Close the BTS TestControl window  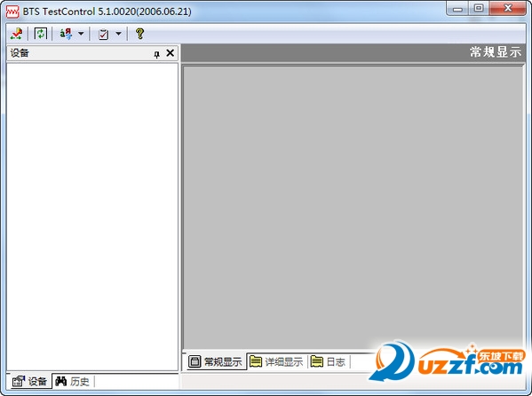click(x=507, y=8)
